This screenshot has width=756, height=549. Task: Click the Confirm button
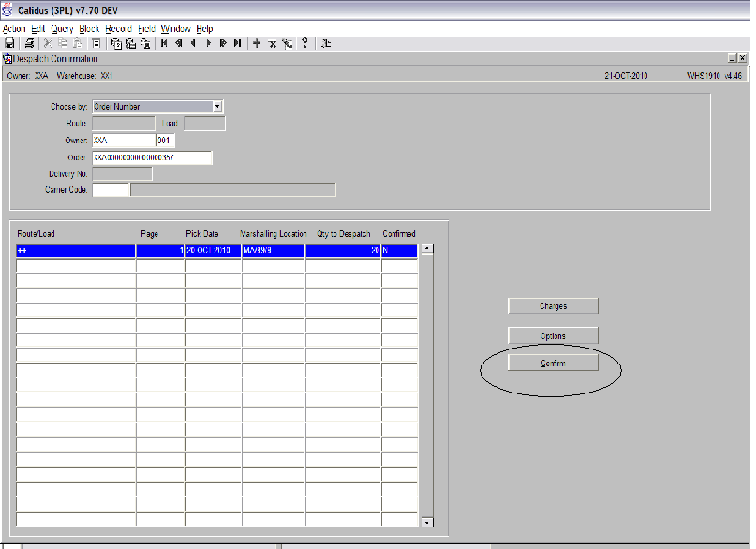(553, 363)
